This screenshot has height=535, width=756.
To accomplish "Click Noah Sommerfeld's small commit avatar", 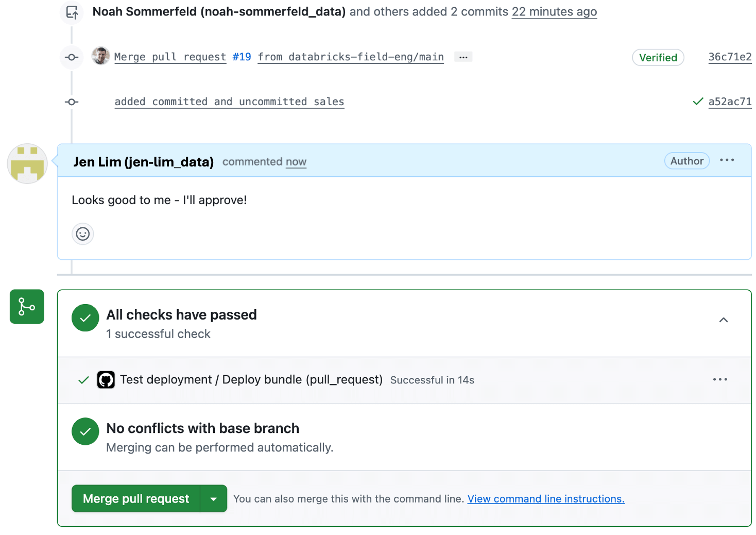I will [x=101, y=56].
